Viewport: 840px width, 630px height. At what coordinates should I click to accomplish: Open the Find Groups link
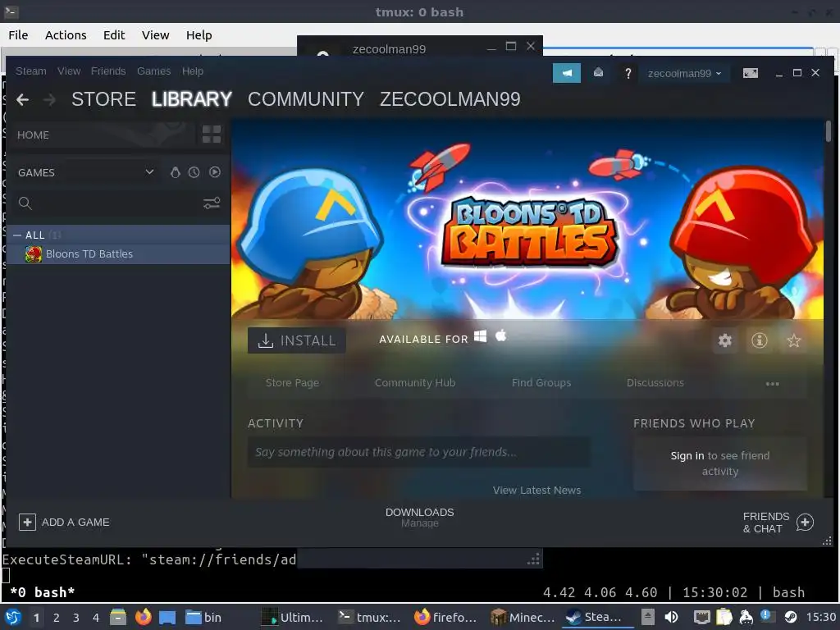point(541,383)
